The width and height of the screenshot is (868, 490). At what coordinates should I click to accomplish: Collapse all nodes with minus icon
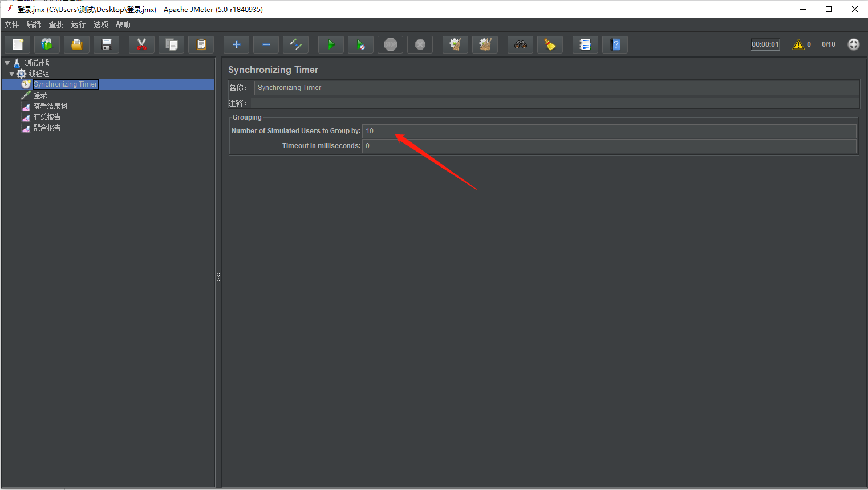(266, 44)
